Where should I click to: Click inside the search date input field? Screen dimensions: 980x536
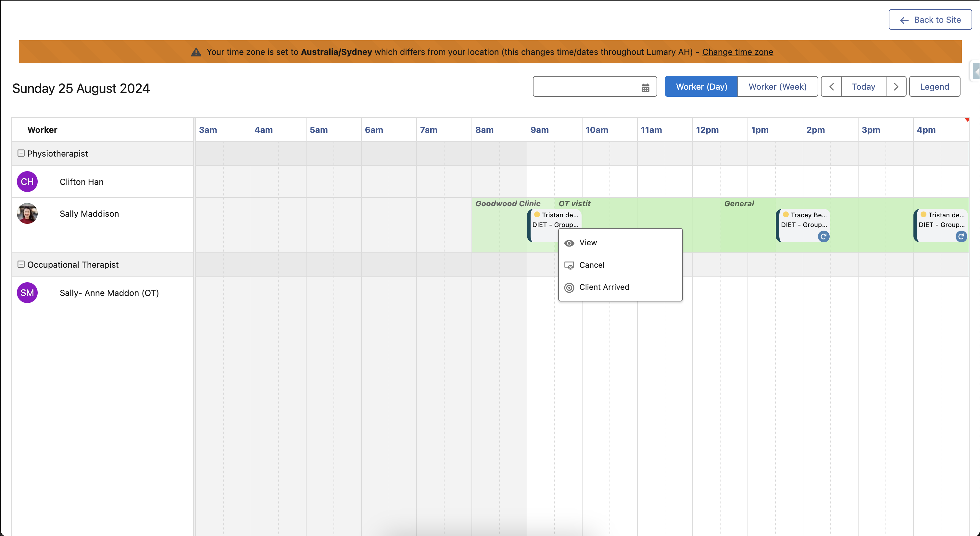click(x=586, y=86)
